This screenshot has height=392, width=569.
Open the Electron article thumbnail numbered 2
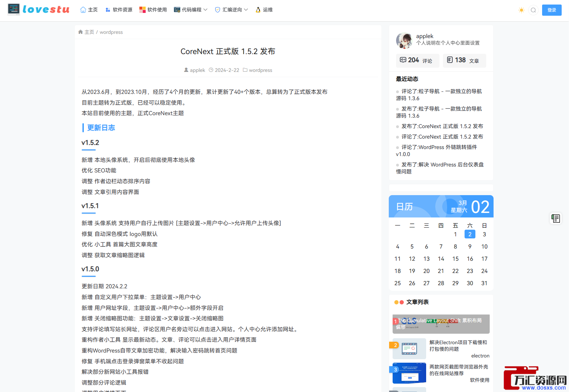(409, 349)
